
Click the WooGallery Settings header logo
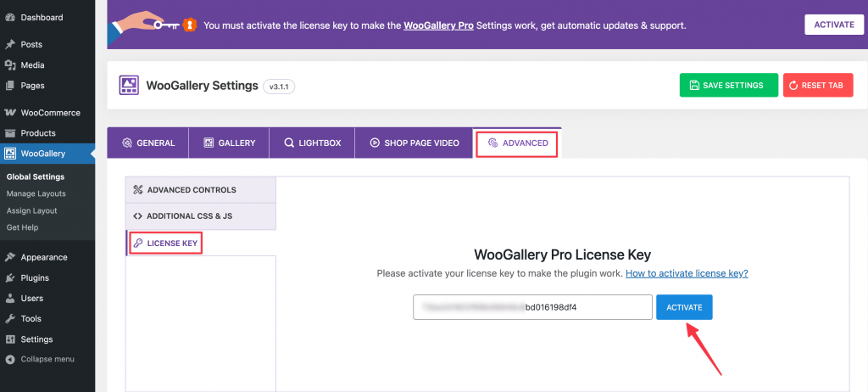point(129,86)
